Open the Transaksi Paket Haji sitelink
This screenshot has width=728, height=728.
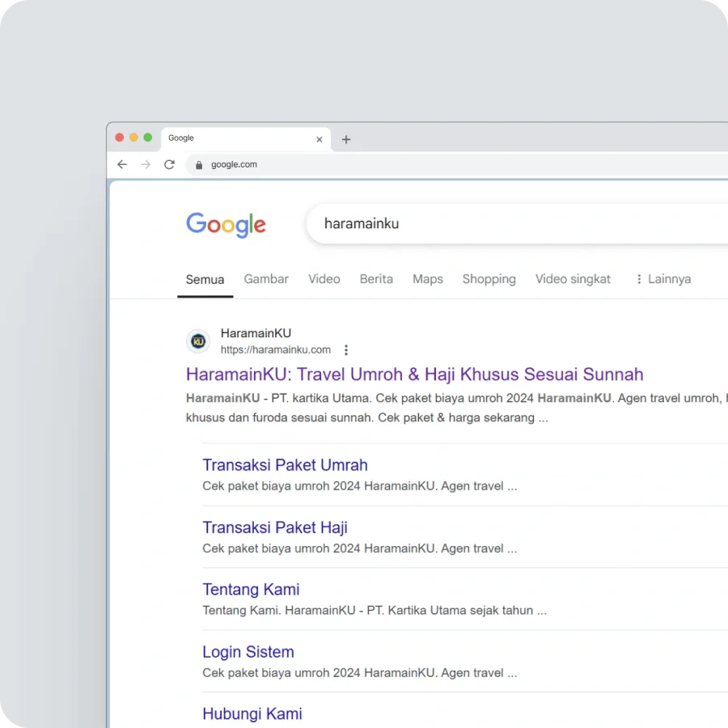275,527
